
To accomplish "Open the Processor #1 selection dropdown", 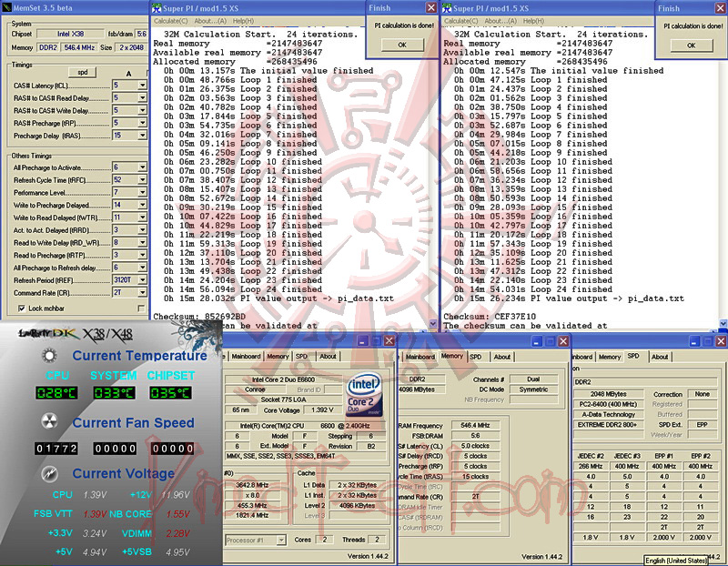I will (x=281, y=540).
